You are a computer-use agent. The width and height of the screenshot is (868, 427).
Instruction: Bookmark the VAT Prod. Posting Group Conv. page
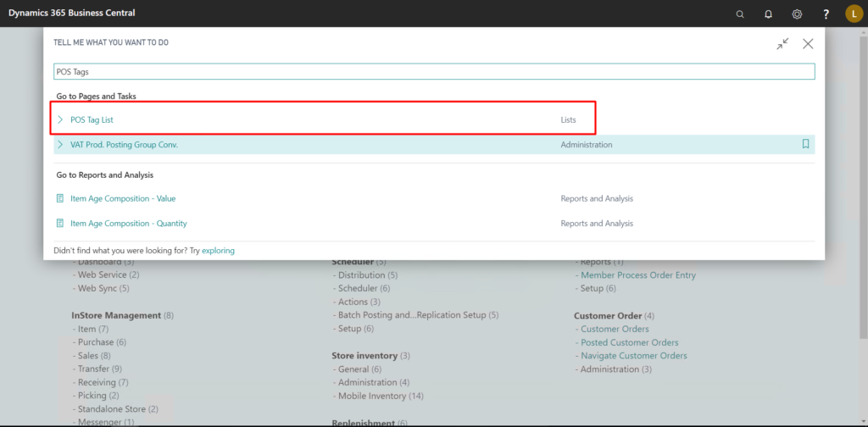[805, 144]
